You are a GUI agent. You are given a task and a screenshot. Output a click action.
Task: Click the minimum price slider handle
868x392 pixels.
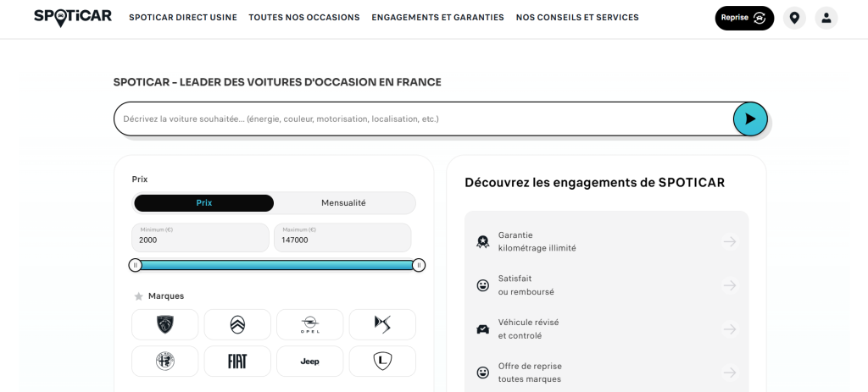pyautogui.click(x=135, y=265)
